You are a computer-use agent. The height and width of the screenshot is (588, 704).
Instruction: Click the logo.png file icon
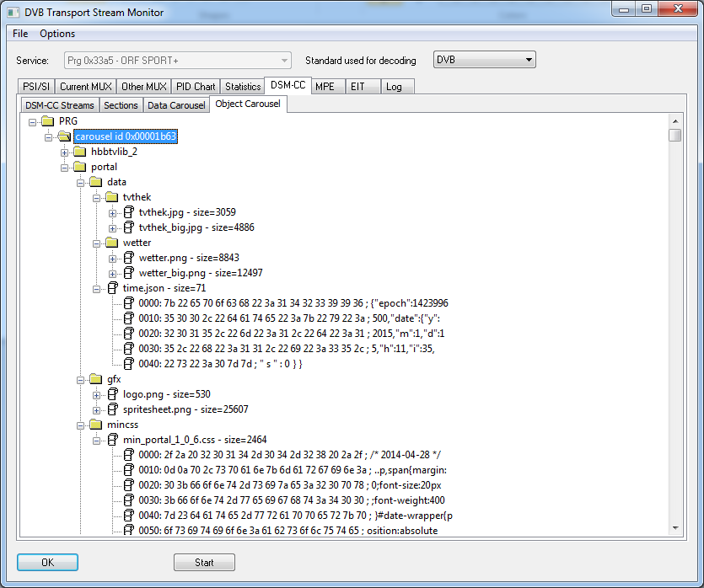(x=113, y=394)
